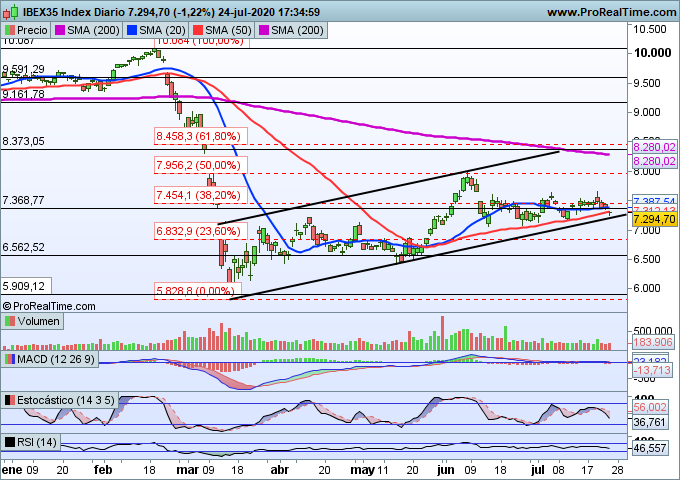Click the 183.906 volume value tag

654,342
